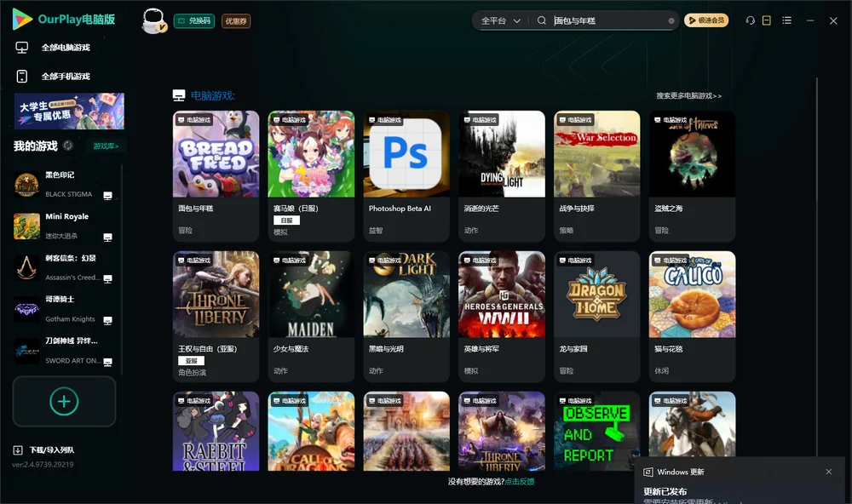Open Dying Light 消逝的光芒 card
The height and width of the screenshot is (504, 852).
pyautogui.click(x=502, y=176)
